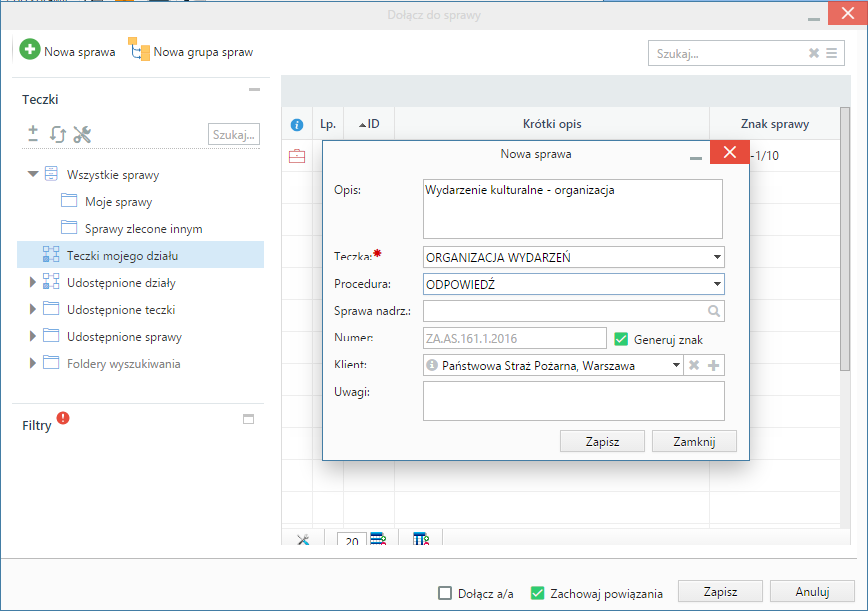
Task: Add a new client with the plus icon
Action: [714, 366]
